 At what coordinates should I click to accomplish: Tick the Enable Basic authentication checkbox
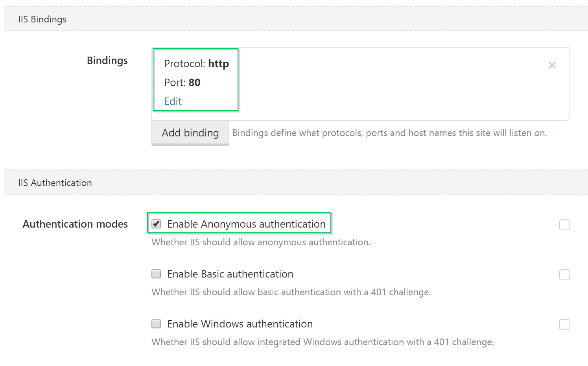(156, 274)
